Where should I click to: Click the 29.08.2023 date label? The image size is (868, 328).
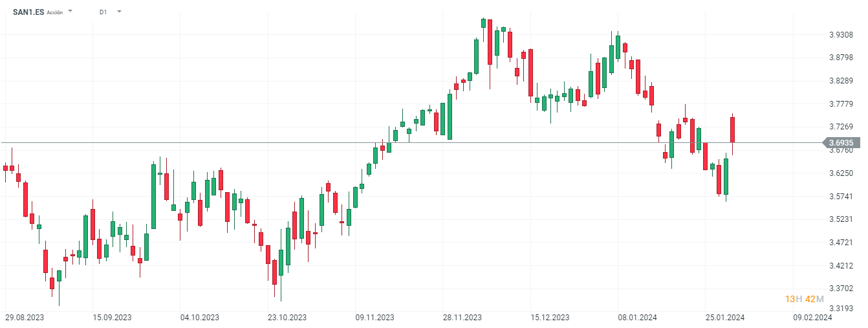(x=25, y=317)
